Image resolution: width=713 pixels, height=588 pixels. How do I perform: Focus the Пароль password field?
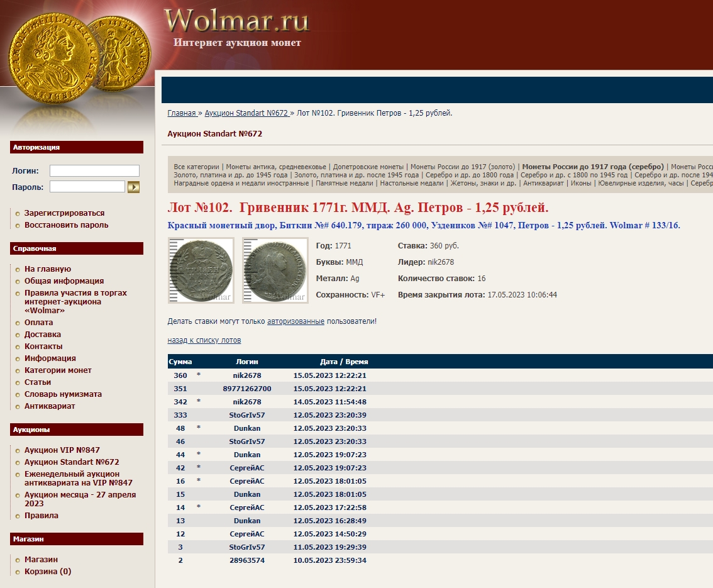pyautogui.click(x=87, y=187)
